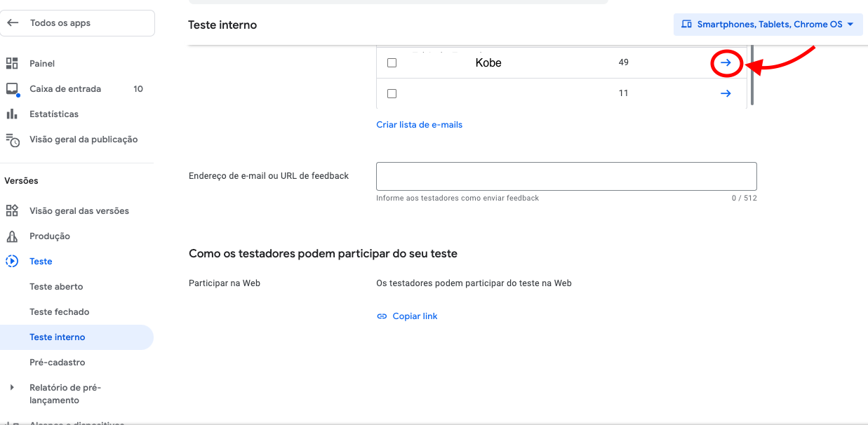Click the Visão geral das versões icon
Viewport: 868px width, 425px height.
pyautogui.click(x=11, y=210)
